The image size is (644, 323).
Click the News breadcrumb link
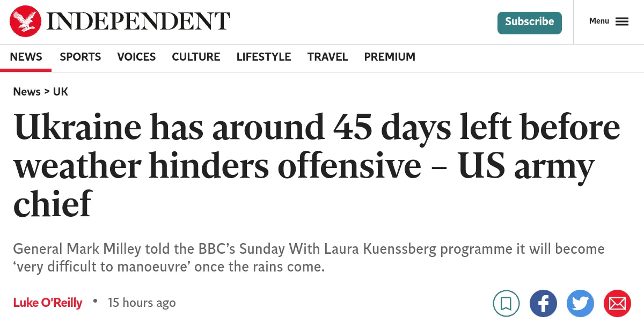click(27, 92)
